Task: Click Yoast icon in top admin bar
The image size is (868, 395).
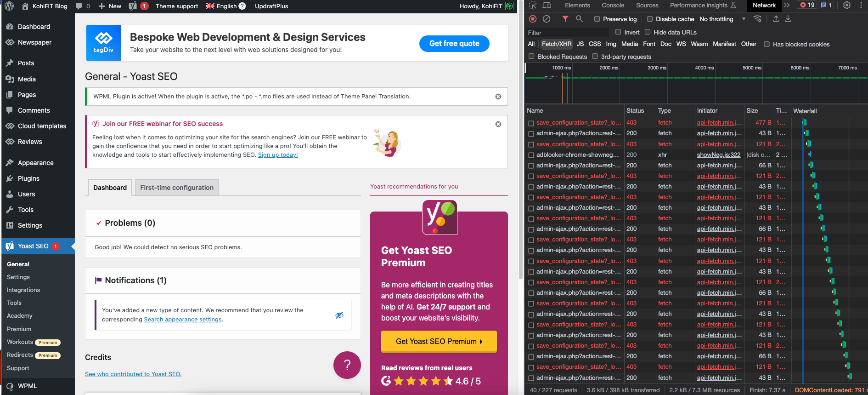Action: (133, 6)
